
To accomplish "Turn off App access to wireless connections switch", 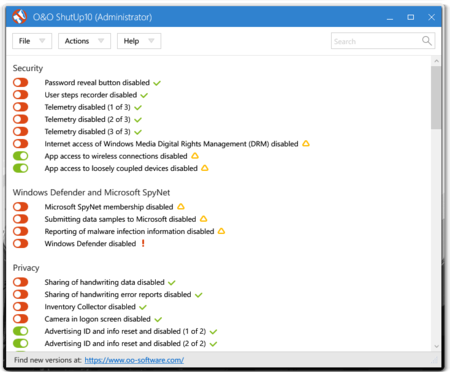I will (x=21, y=156).
